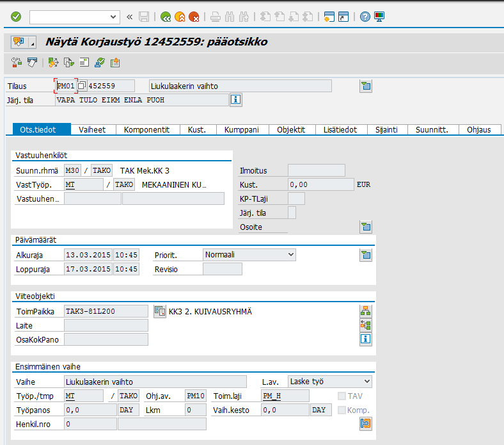Screen dimensions: 504x445
Task: Switch to the Kust. tab
Action: (197, 130)
